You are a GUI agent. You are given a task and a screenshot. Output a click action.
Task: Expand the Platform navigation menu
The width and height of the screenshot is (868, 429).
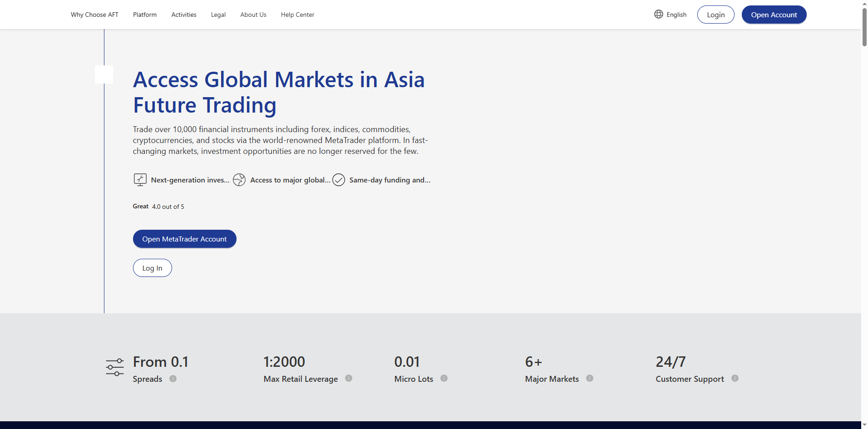tap(145, 15)
